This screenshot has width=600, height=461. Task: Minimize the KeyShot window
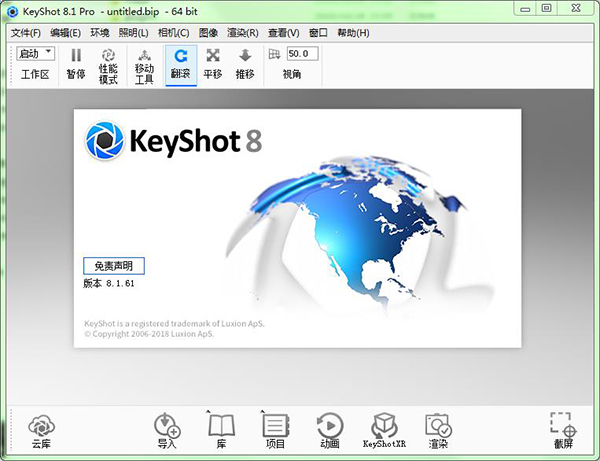tap(525, 8)
